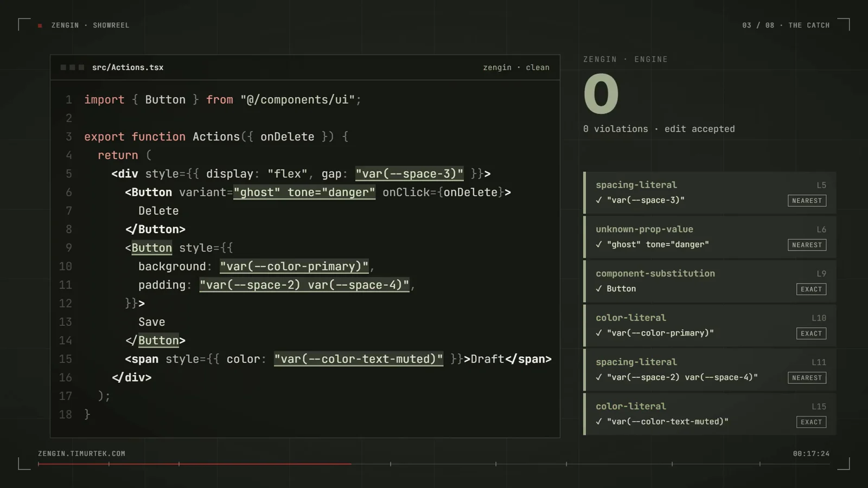Open the zengin.timurtek.com link
Image resolution: width=868 pixels, height=488 pixels.
(x=81, y=454)
